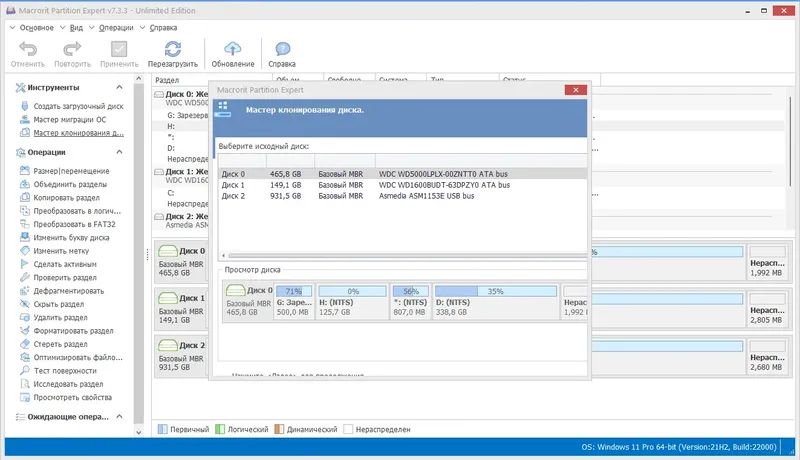Click the Apply (Применить) checkmark icon
800x460 pixels.
coord(119,49)
